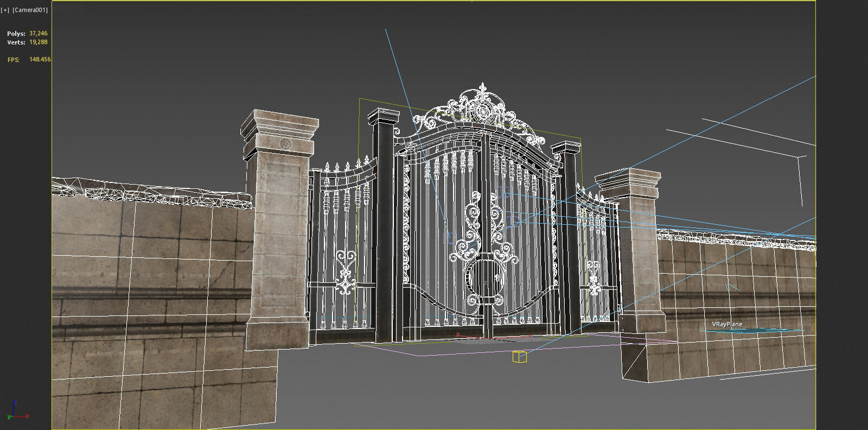Open the [Camera001] viewport view menu
This screenshot has width=868, height=430.
click(30, 10)
